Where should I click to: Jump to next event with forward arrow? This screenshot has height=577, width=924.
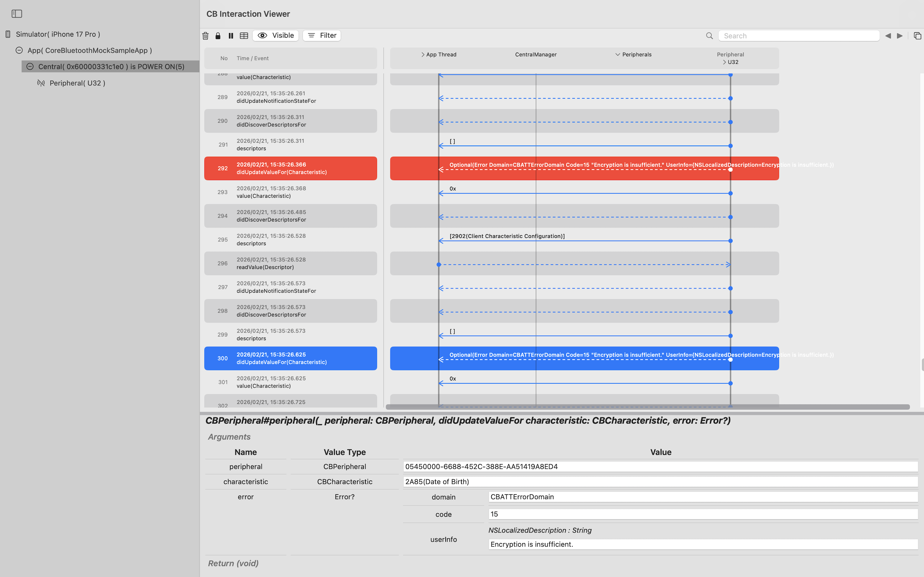tap(900, 36)
